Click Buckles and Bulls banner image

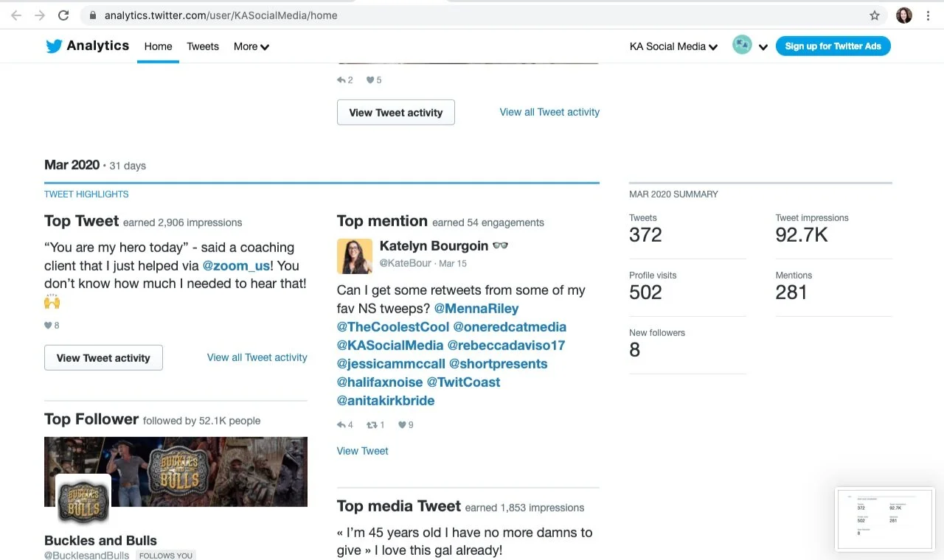(x=176, y=472)
